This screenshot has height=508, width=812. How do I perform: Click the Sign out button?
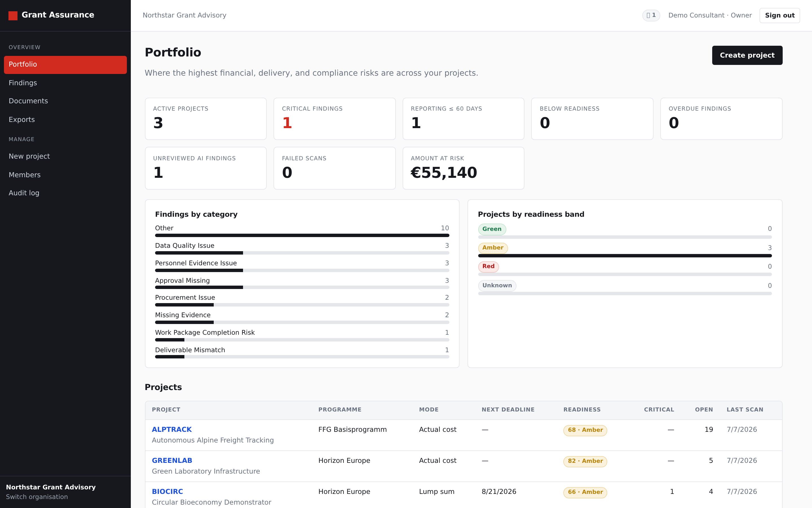(780, 16)
